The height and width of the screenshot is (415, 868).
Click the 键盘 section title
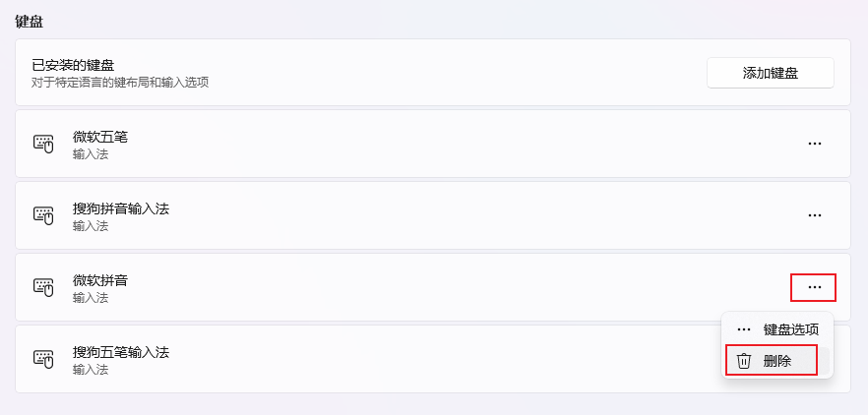(x=30, y=21)
